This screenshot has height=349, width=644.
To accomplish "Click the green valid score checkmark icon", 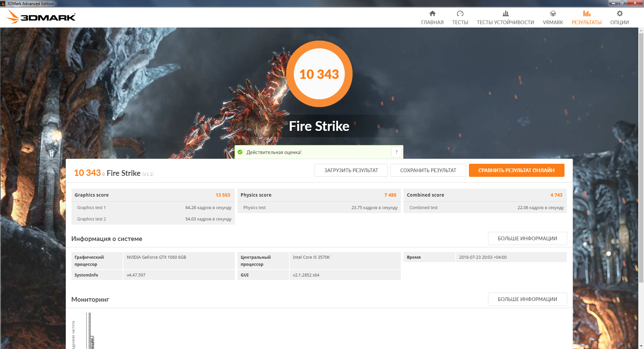I will click(240, 152).
